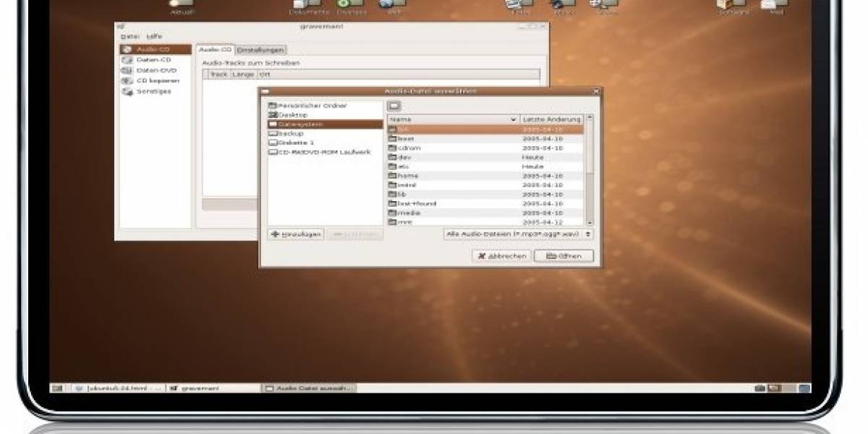Open the Mail desktop icon
868x434 pixels.
click(775, 7)
